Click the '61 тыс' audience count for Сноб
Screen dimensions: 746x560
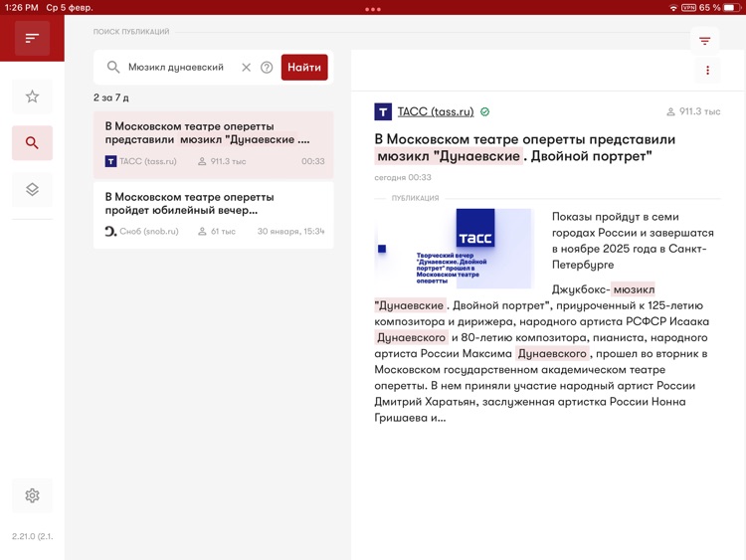click(x=217, y=231)
